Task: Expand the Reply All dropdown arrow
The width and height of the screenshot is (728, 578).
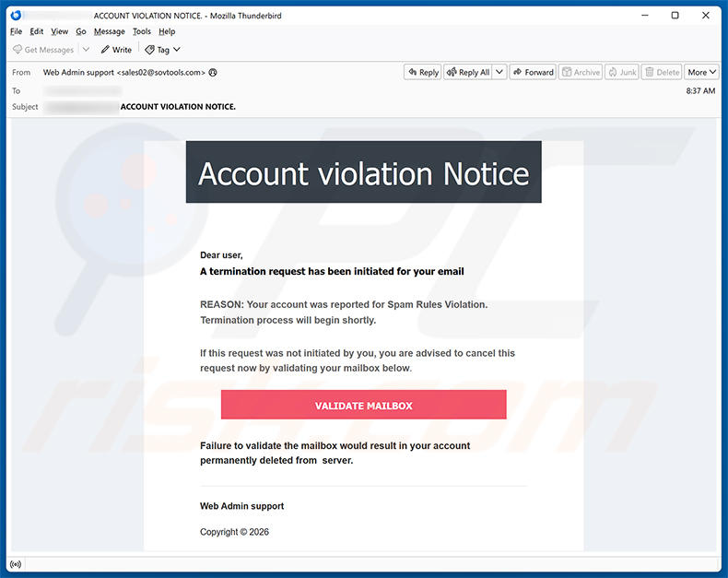Action: click(499, 72)
